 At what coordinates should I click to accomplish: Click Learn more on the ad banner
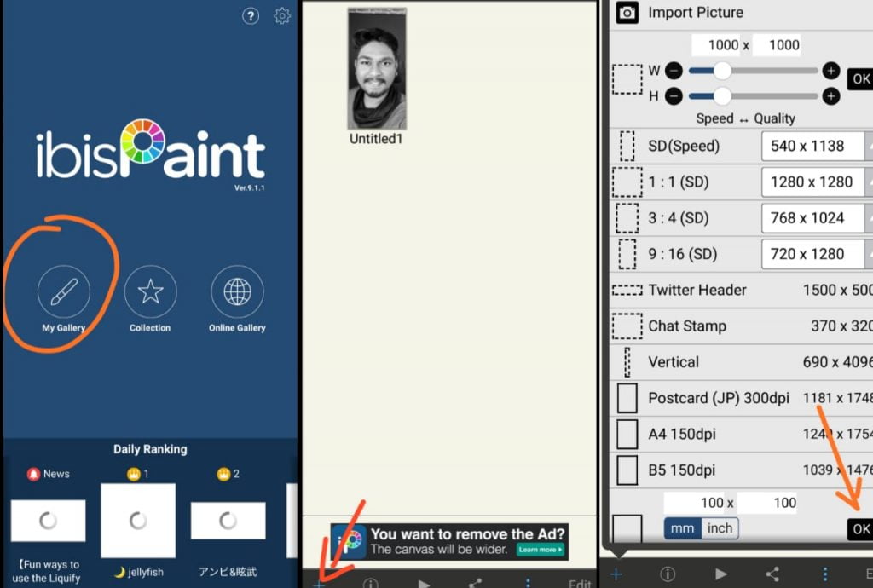tap(540, 550)
